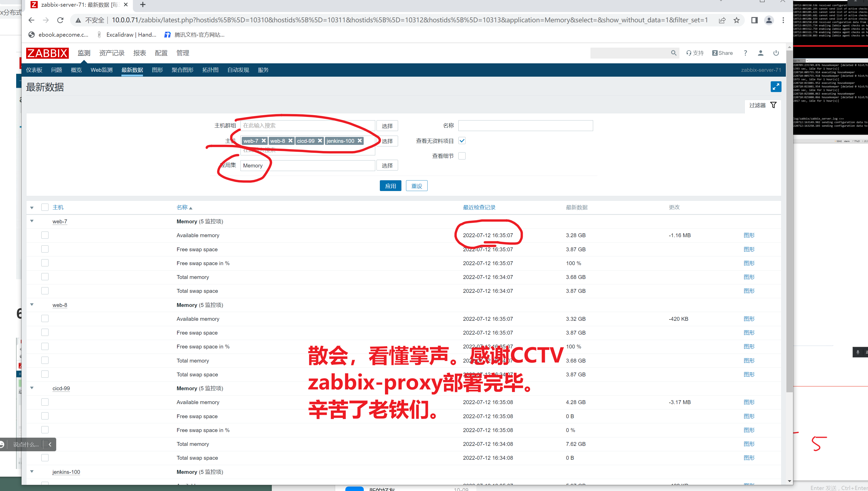The image size is (868, 491).
Task: Open 图形 link for web-7 Total memory
Action: 749,277
